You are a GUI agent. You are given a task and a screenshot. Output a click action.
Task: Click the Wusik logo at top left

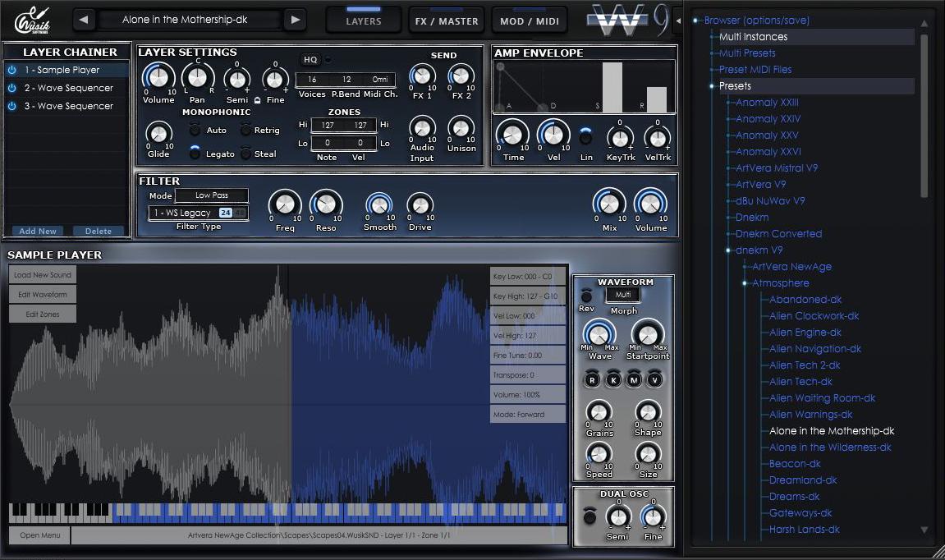point(32,21)
